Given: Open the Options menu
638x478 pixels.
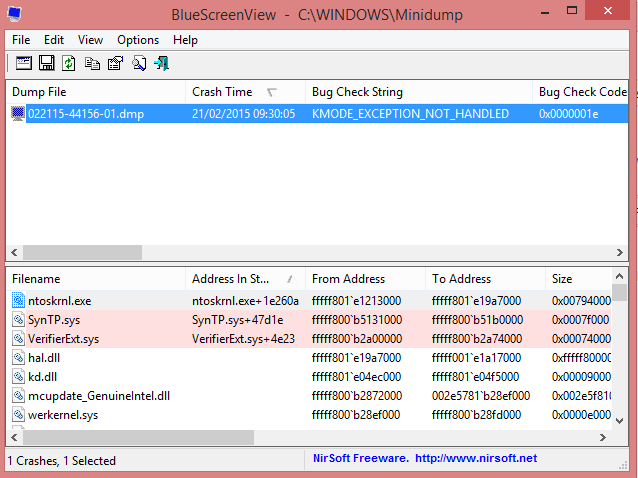Looking at the screenshot, I should pyautogui.click(x=138, y=40).
